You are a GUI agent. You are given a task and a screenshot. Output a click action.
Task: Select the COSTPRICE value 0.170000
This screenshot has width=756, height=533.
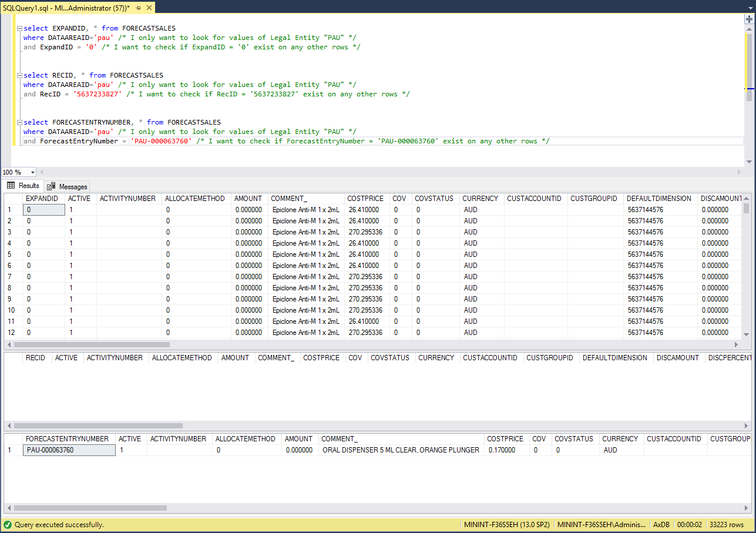(506, 450)
